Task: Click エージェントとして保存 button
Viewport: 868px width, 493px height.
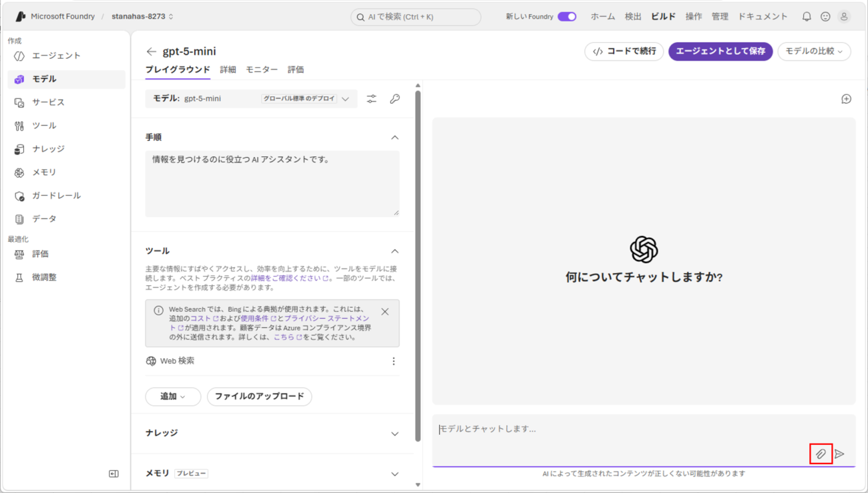Action: click(720, 51)
